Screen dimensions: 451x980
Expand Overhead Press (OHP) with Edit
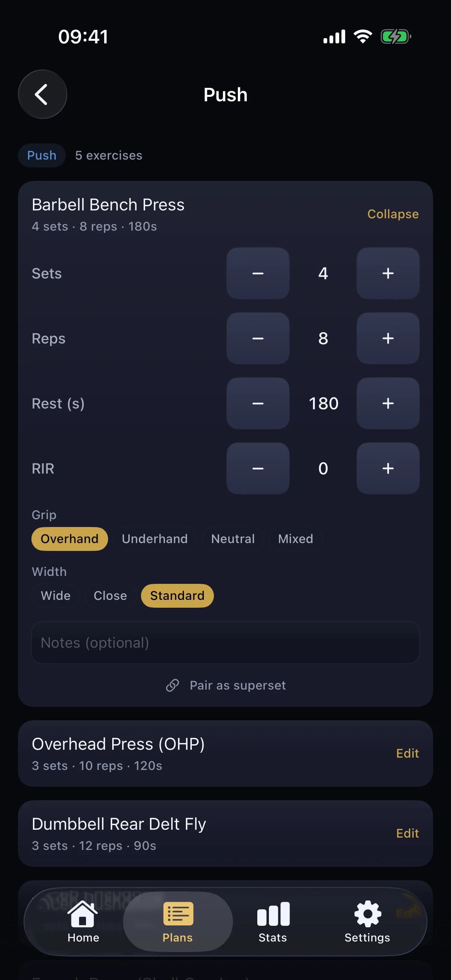coord(407,753)
